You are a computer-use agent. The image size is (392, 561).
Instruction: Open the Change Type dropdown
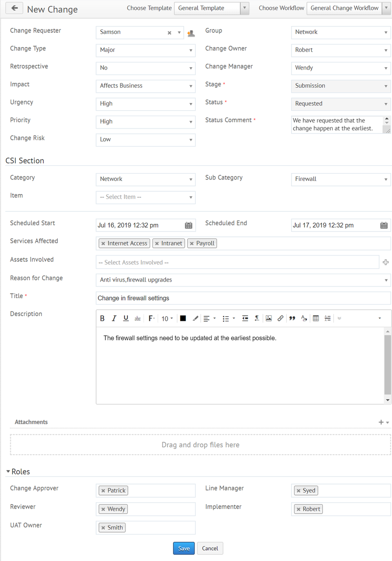coord(146,50)
